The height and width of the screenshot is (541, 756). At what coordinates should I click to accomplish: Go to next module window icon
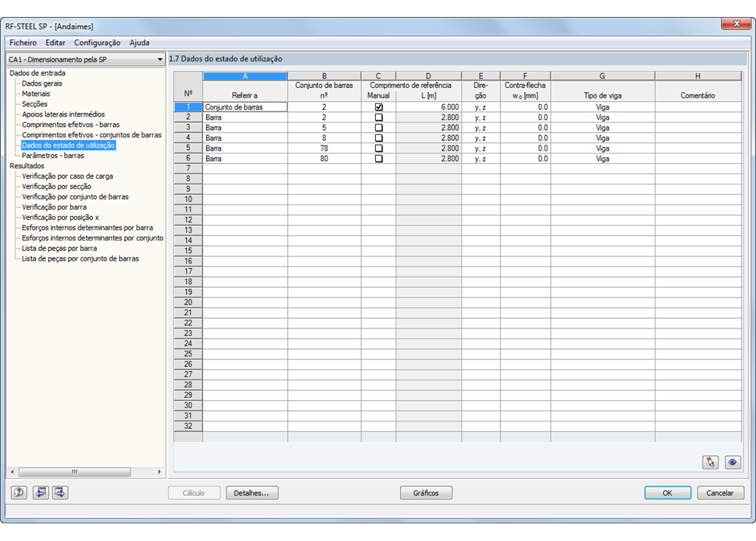click(x=61, y=492)
